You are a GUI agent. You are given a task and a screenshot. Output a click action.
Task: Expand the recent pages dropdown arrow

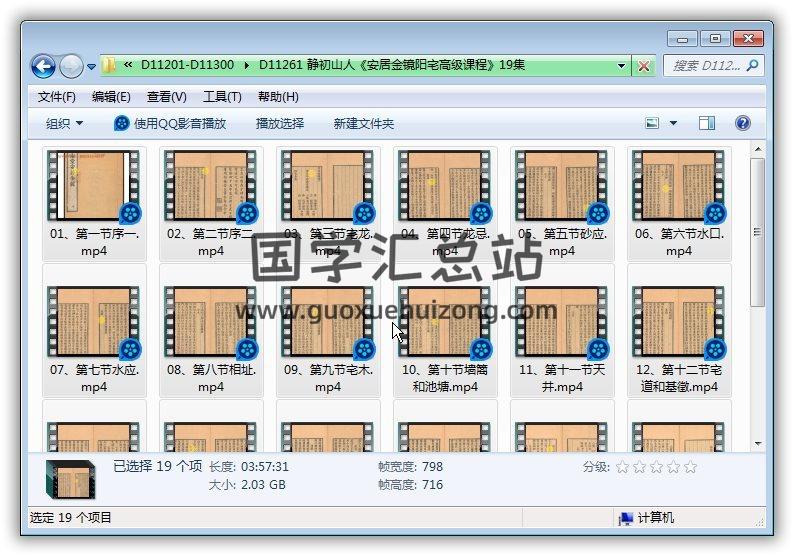[x=92, y=67]
